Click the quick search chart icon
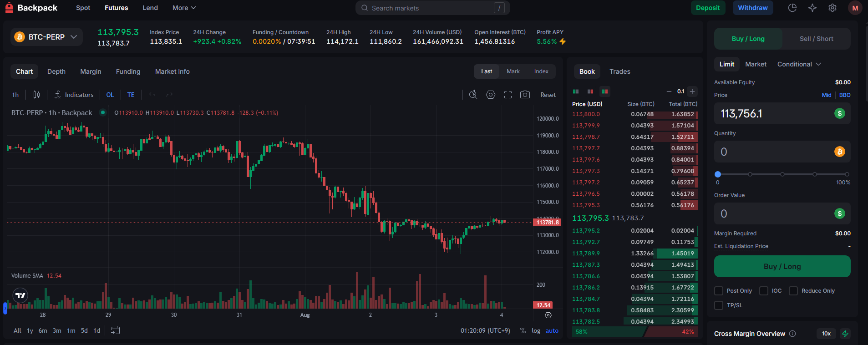The height and width of the screenshot is (345, 868). 473,95
